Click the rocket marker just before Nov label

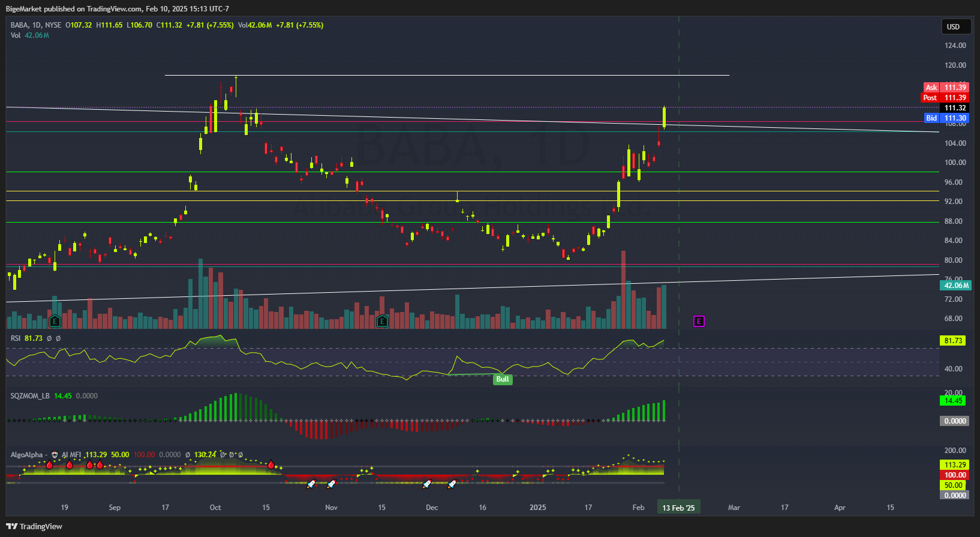(x=311, y=484)
